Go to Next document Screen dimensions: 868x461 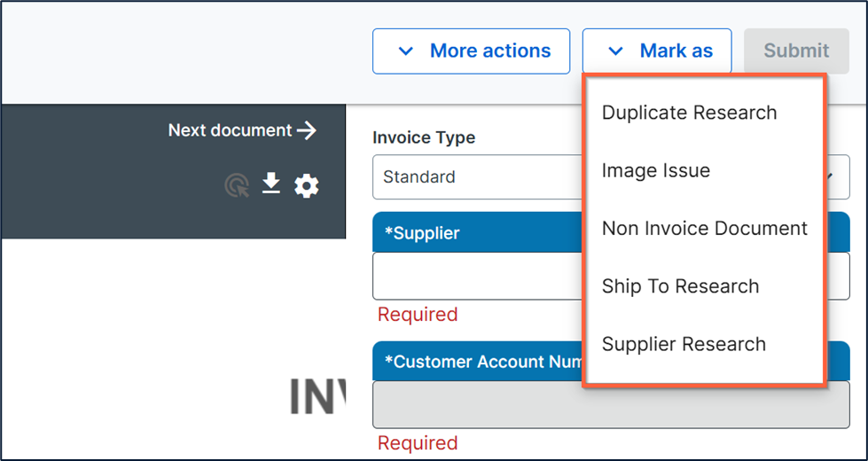242,130
